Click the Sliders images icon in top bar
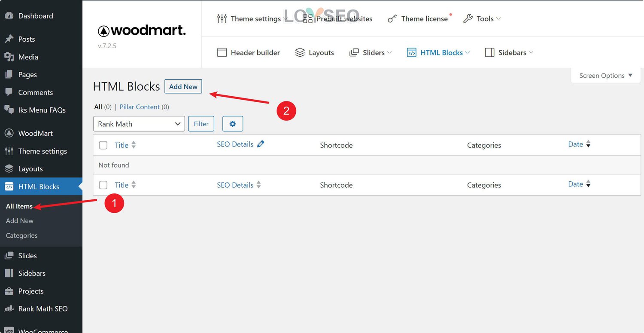644x333 pixels. (x=354, y=52)
